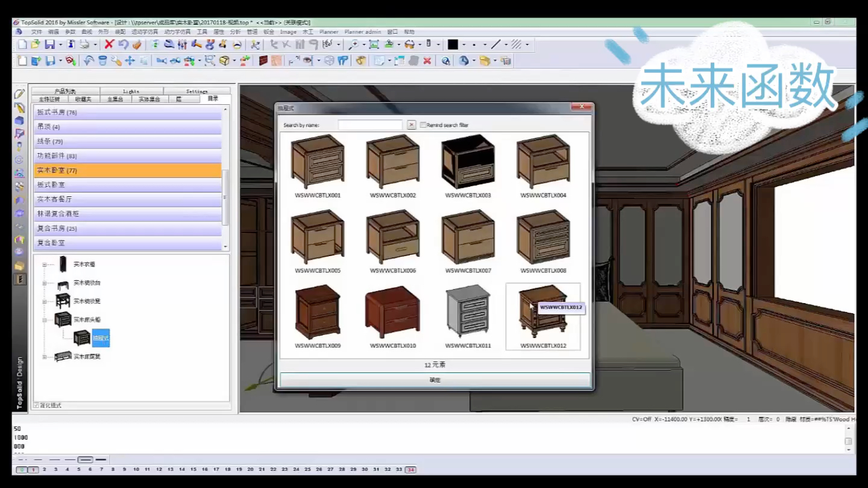Expand the 实木床尾凳 tree node
Screen dimensions: 868x488
point(44,357)
